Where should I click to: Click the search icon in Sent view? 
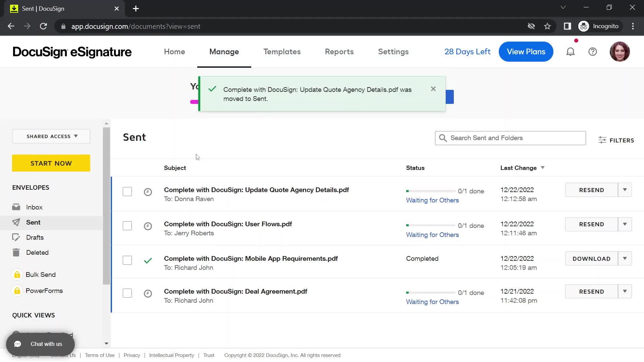pos(443,138)
